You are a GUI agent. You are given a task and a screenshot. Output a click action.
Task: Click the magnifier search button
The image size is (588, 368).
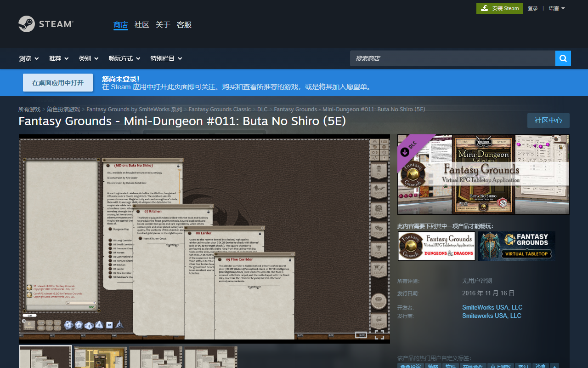tap(563, 58)
